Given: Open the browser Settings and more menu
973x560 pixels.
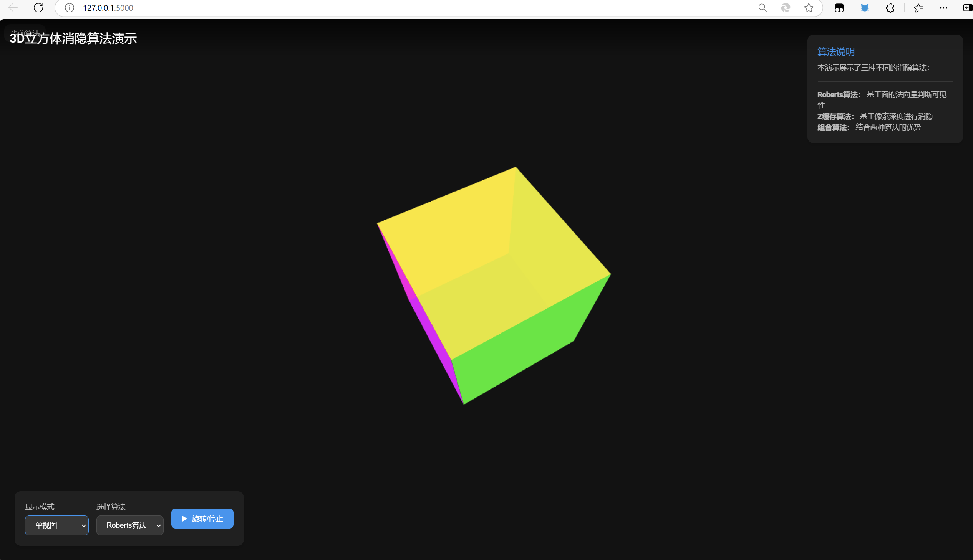Looking at the screenshot, I should pos(943,8).
